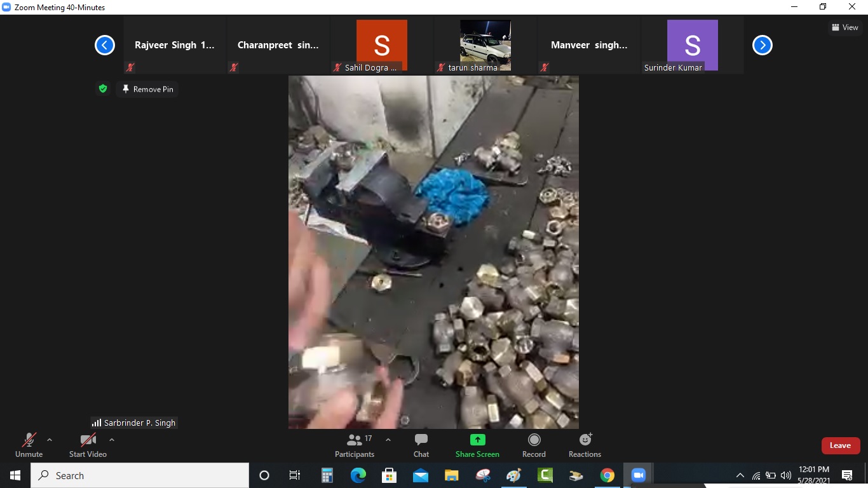
Task: Select Sahil Dogra participant tile
Action: pyautogui.click(x=382, y=45)
